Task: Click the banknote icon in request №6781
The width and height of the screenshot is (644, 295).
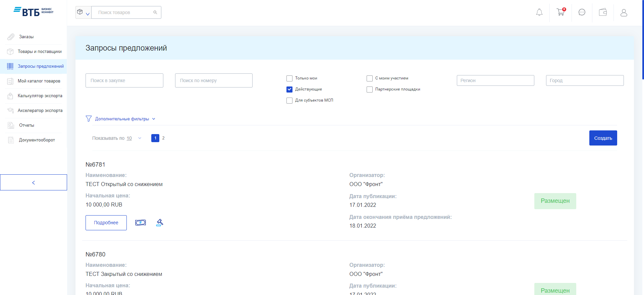Action: point(141,223)
